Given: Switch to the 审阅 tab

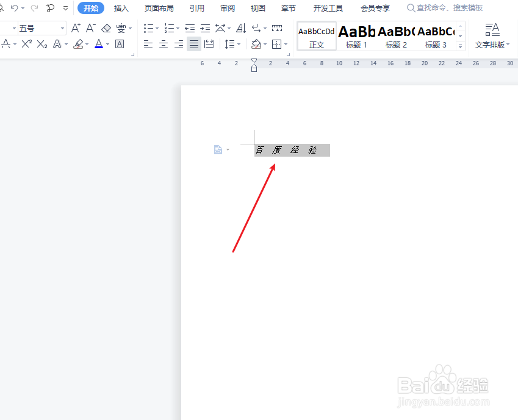Looking at the screenshot, I should 228,8.
